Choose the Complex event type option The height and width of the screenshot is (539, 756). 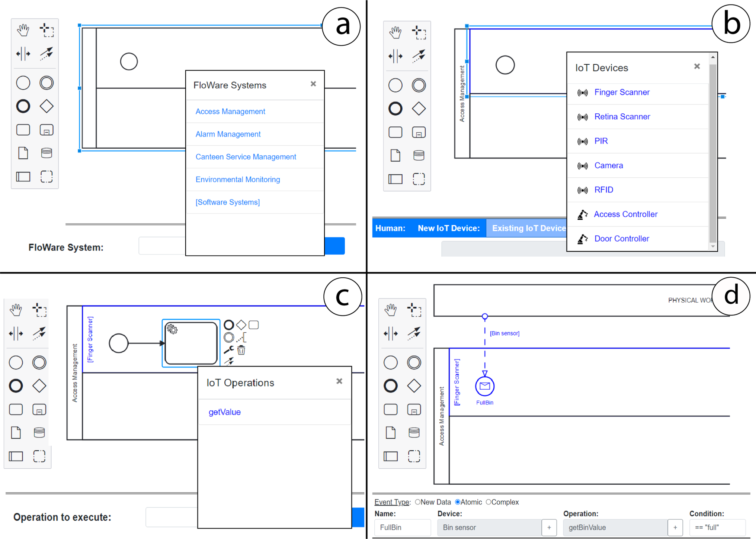[488, 502]
